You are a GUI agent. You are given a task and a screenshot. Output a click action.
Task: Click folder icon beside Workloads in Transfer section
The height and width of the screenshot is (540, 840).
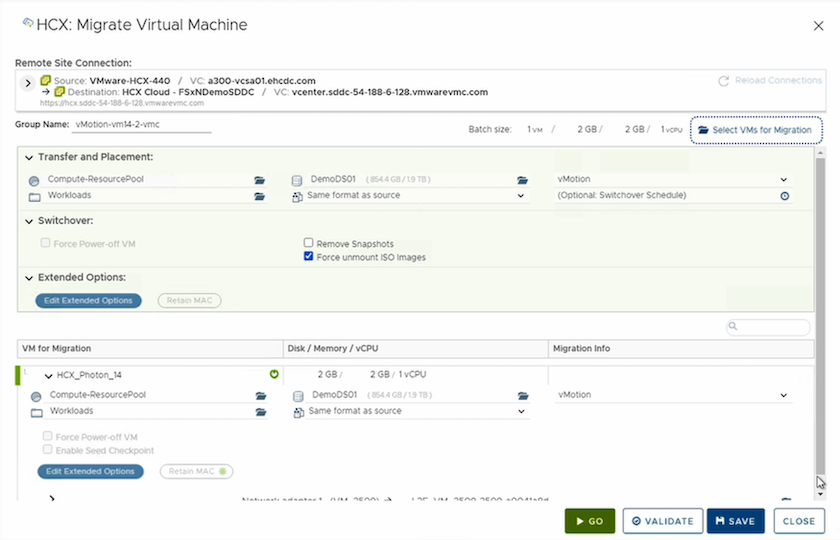[260, 196]
